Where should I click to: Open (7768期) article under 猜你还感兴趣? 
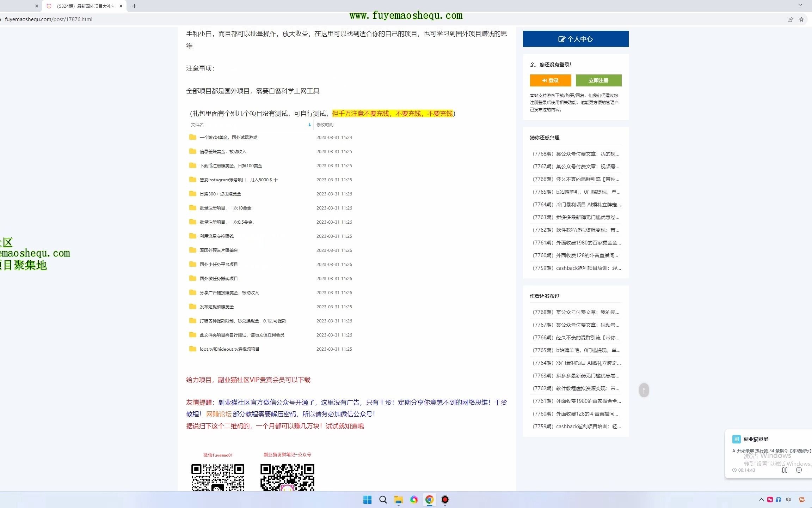click(576, 154)
